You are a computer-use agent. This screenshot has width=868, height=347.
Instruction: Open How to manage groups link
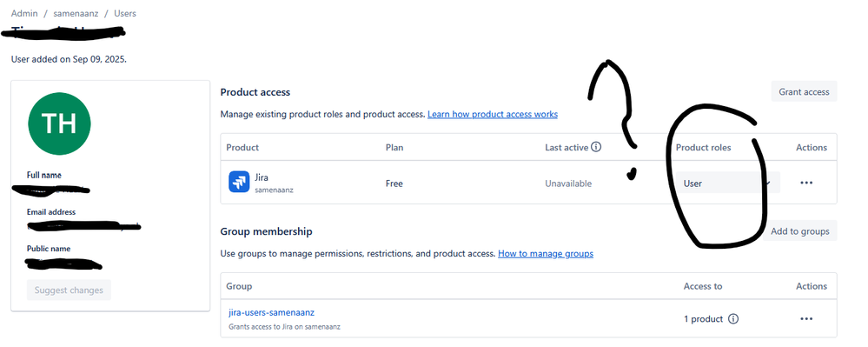tap(546, 253)
